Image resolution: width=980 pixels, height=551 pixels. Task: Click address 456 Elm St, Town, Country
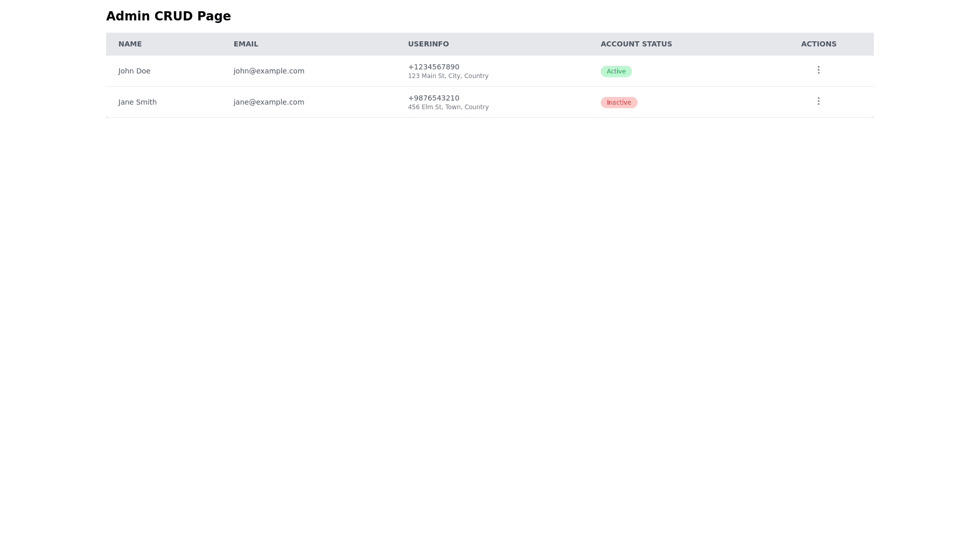448,107
